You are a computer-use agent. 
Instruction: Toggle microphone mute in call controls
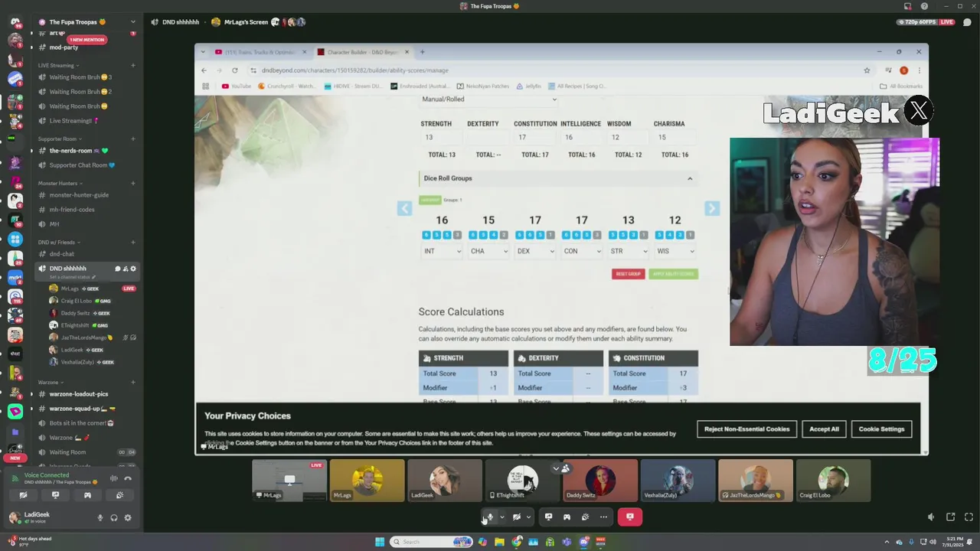point(489,517)
